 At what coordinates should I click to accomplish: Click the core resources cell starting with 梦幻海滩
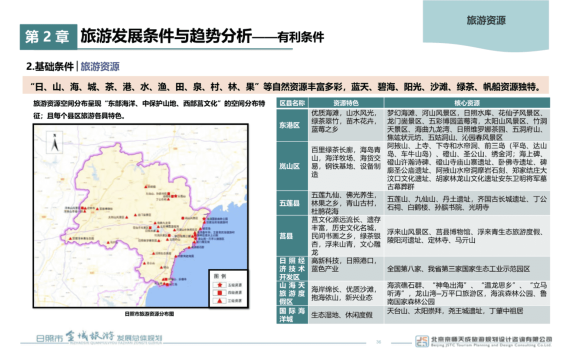[x=467, y=125]
